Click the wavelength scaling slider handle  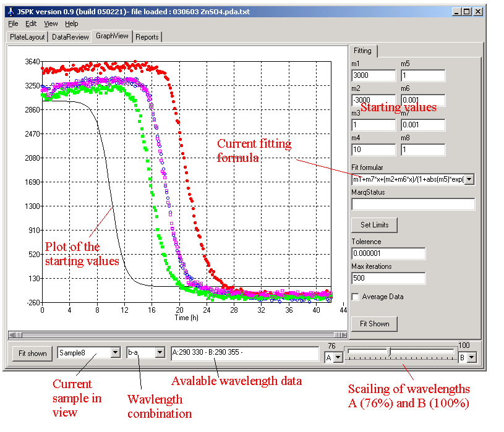pos(389,352)
